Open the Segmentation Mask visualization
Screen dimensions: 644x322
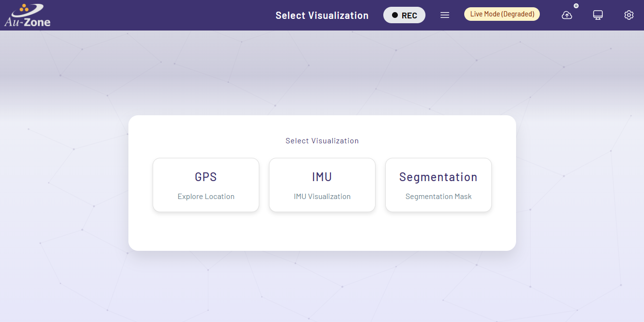pyautogui.click(x=438, y=185)
